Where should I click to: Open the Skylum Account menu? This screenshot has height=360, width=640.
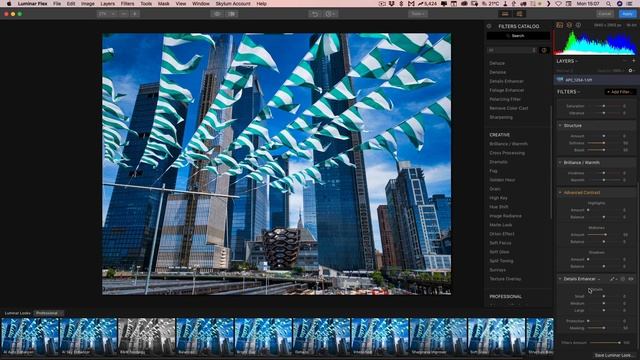tap(233, 4)
